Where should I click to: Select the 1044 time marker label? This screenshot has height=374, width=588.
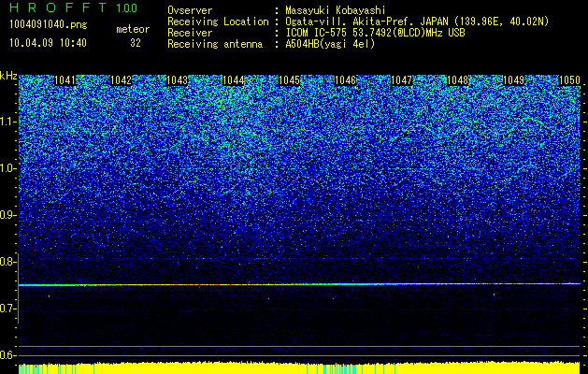pos(234,80)
